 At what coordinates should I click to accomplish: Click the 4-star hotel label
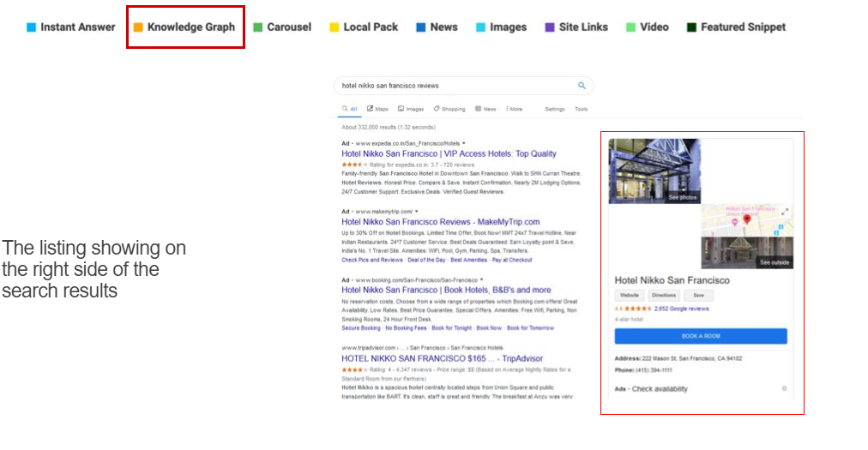pyautogui.click(x=629, y=320)
